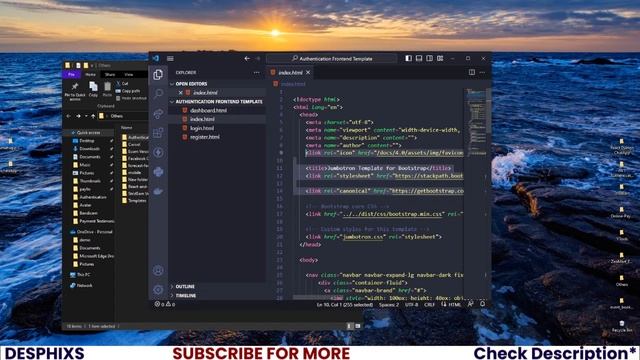This screenshot has width=640, height=360.
Task: Collapse Authentication Frontend Template folder section
Action: pos(172,102)
